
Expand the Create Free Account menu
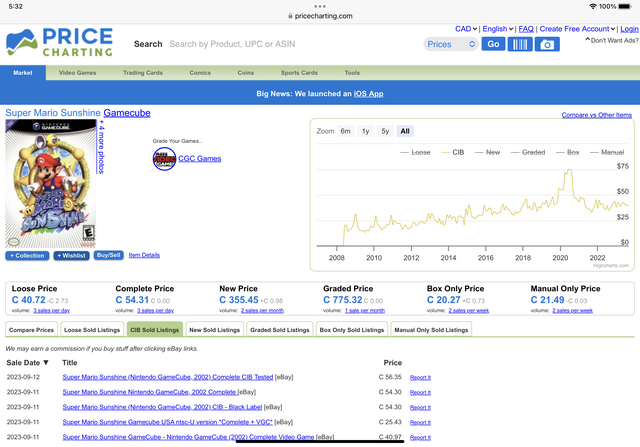577,29
